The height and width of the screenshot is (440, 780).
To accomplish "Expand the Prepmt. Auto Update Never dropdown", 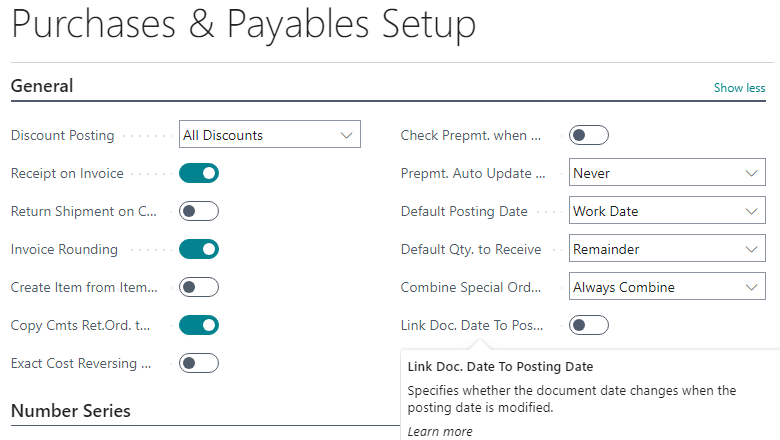I will click(x=667, y=173).
